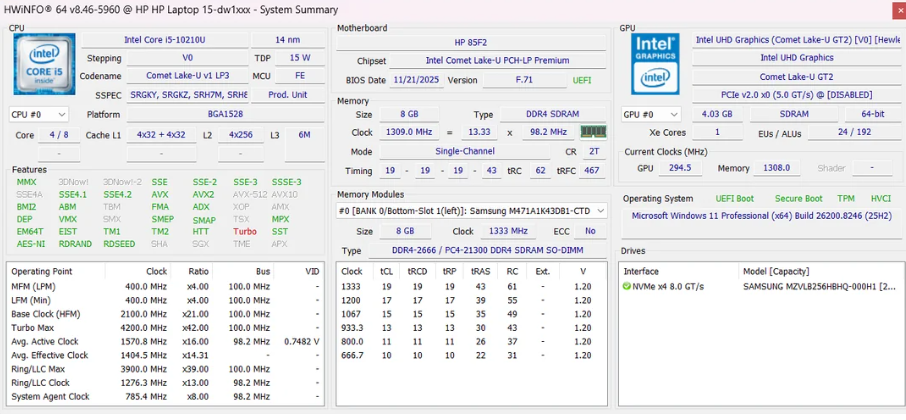Click the Interface column header in Drives

641,271
